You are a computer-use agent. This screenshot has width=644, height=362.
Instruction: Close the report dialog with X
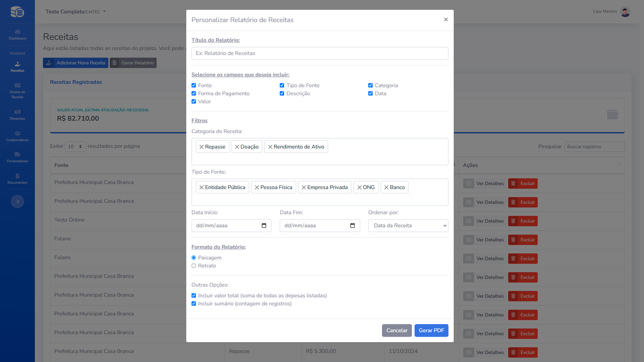tap(446, 20)
